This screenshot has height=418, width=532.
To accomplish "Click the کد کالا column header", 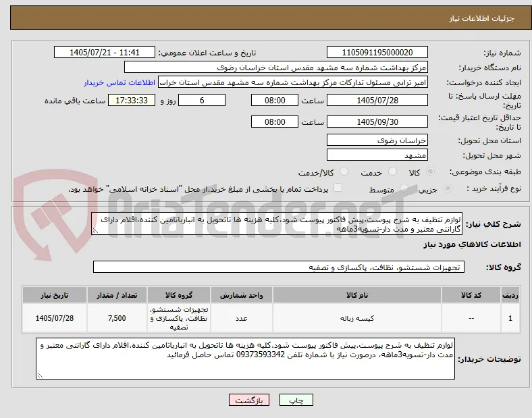I will coord(471,295).
